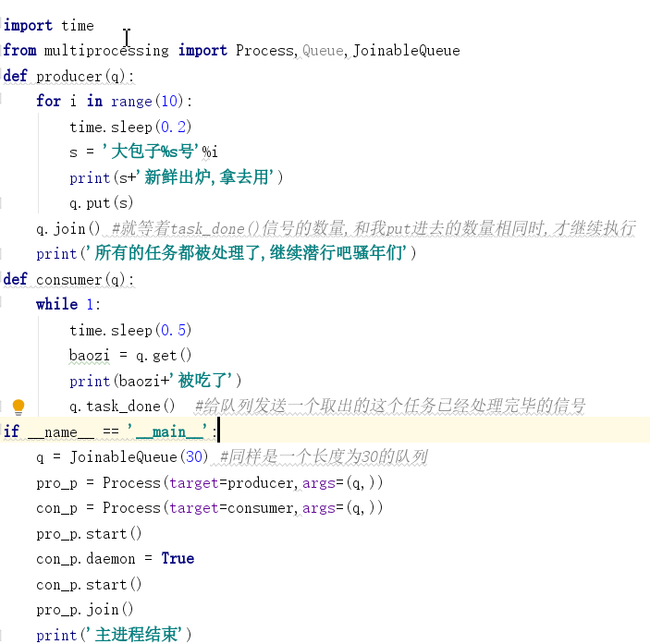650x644 pixels.
Task: Click 'range(10)' in the for loop
Action: (147, 101)
